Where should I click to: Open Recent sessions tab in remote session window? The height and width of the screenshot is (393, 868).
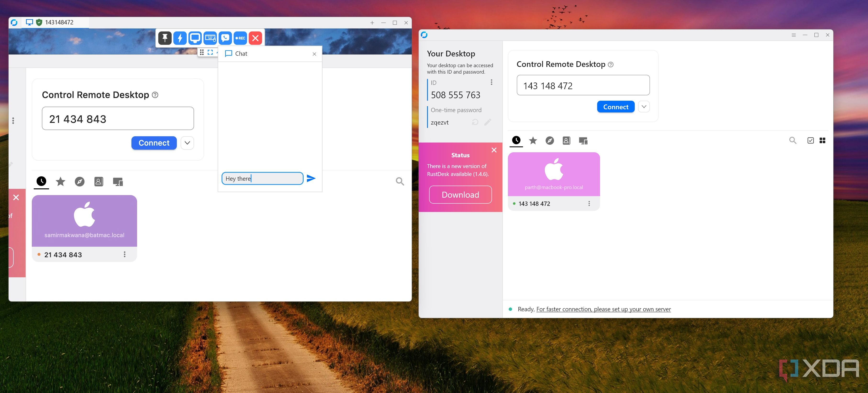[x=41, y=181]
